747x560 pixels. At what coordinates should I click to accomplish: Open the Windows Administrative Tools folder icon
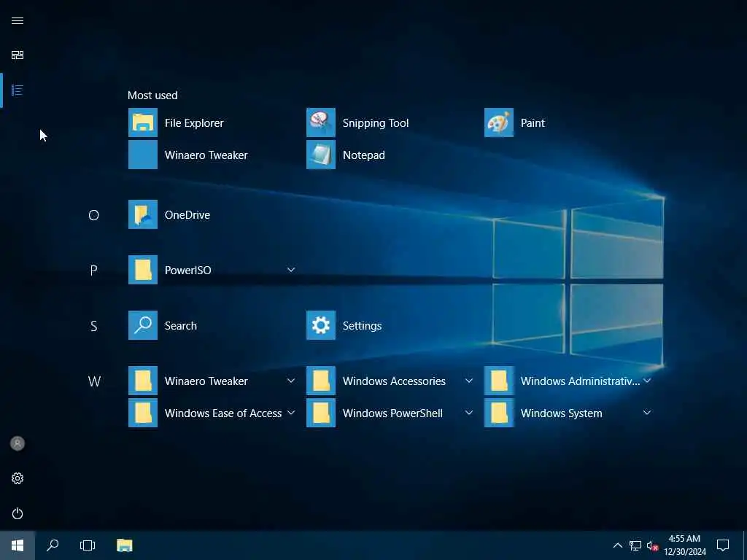[499, 381]
